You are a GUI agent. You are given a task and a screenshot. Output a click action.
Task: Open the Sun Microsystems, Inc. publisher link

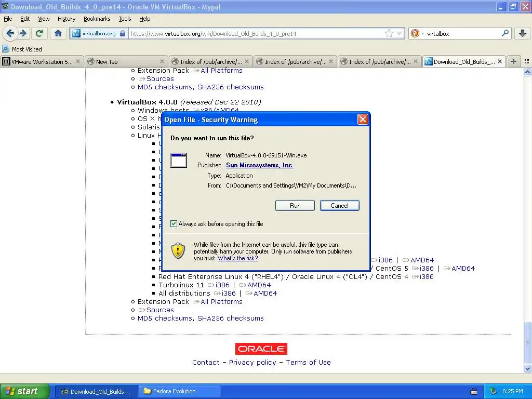tap(260, 165)
